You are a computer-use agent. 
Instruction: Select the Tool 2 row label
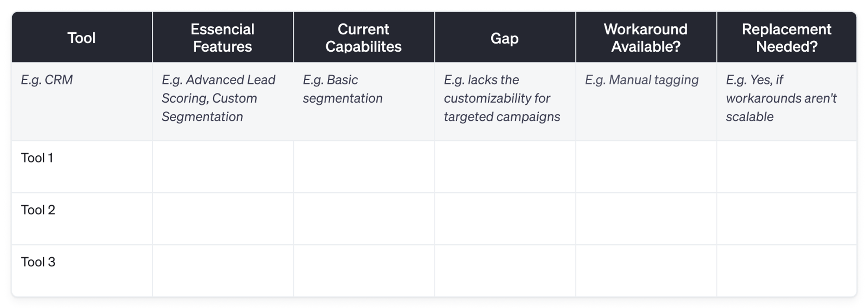pos(38,210)
